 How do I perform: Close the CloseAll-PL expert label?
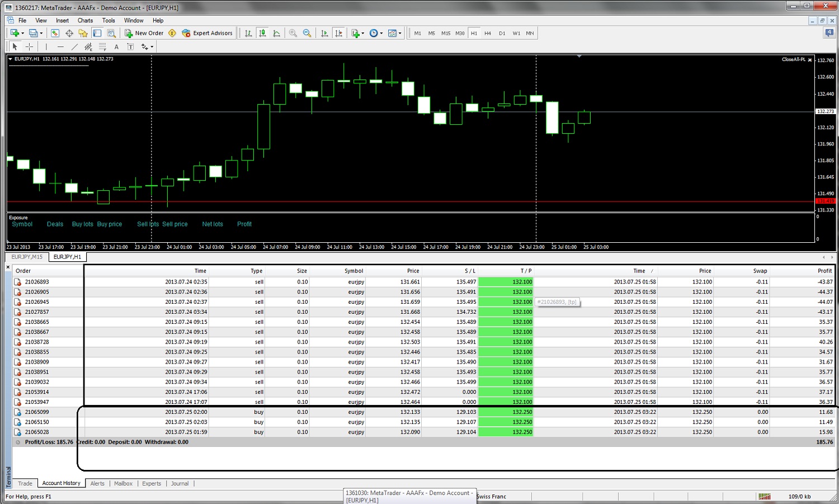click(x=810, y=60)
